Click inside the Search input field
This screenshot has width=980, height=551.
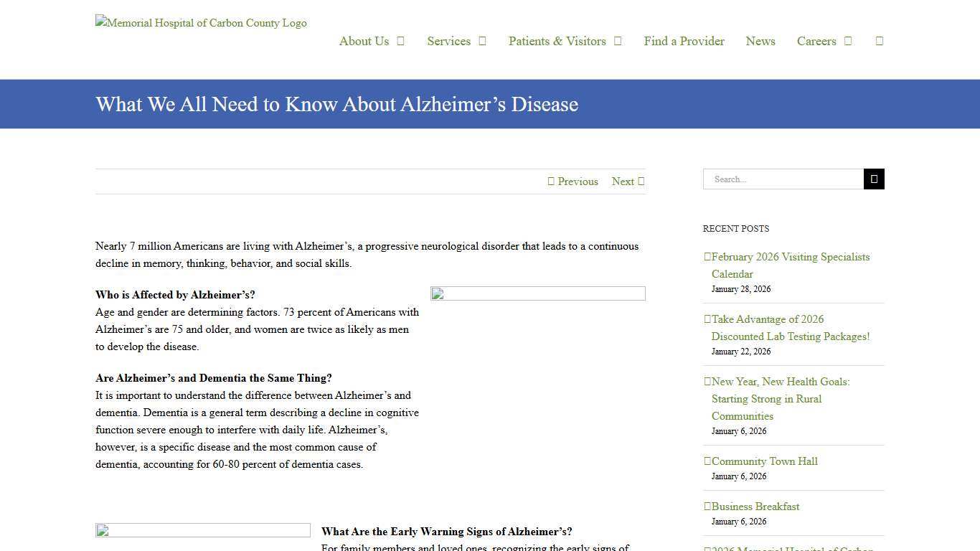783,179
